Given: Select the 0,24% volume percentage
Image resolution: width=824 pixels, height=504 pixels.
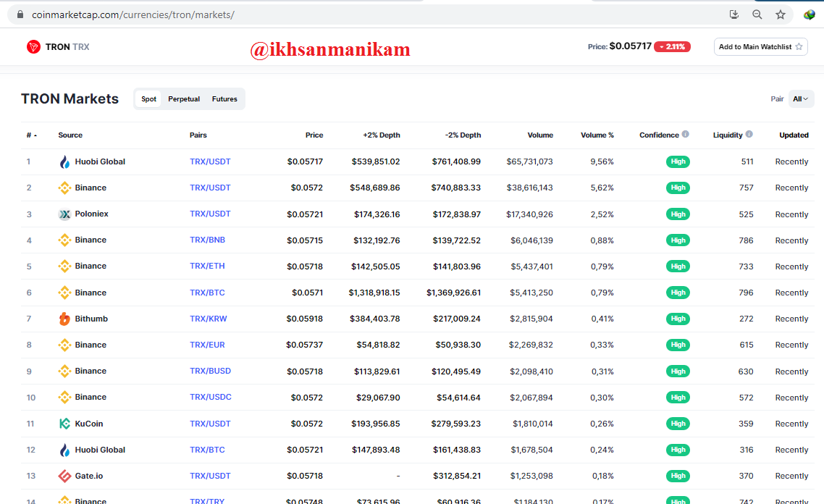Looking at the screenshot, I should pos(602,450).
